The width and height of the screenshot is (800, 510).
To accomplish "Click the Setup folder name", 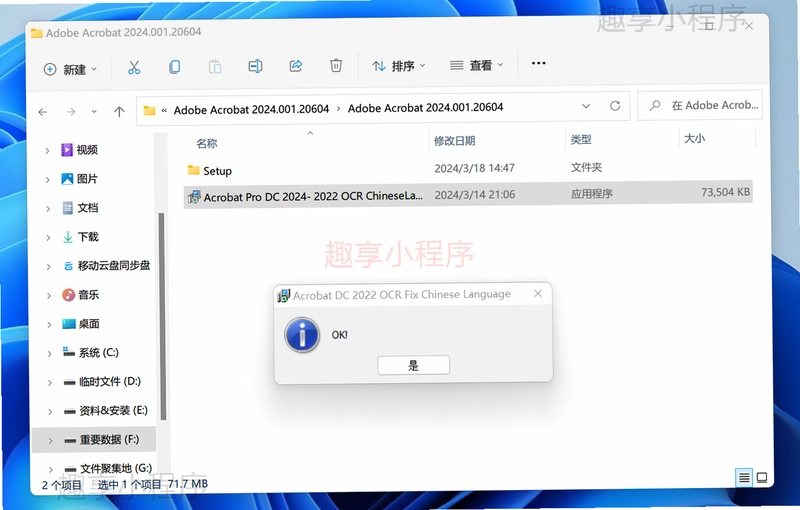I will click(x=217, y=171).
